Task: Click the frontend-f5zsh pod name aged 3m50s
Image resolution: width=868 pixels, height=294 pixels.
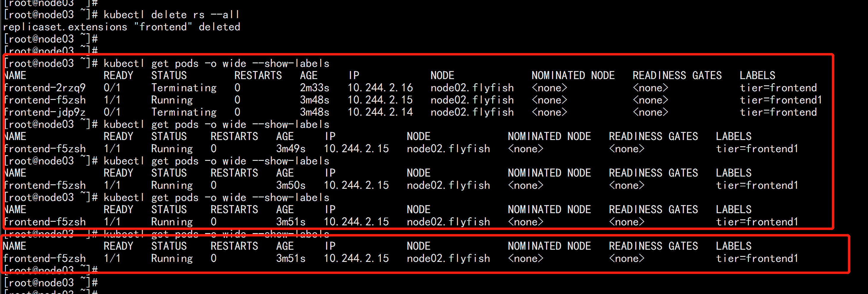Action: point(45,185)
